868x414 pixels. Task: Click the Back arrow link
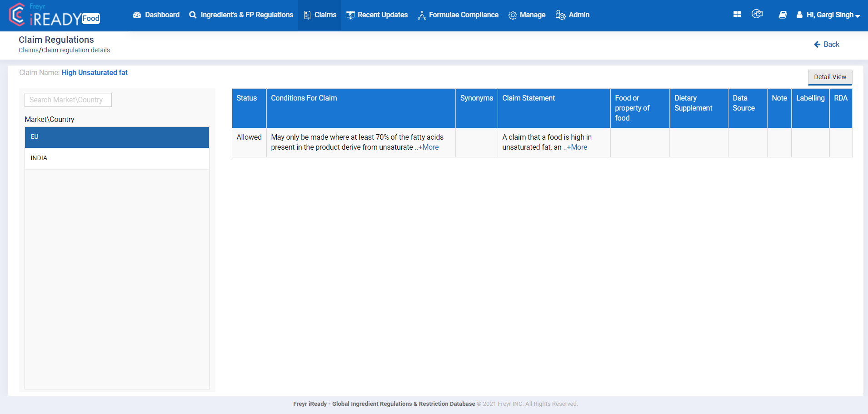pyautogui.click(x=826, y=44)
